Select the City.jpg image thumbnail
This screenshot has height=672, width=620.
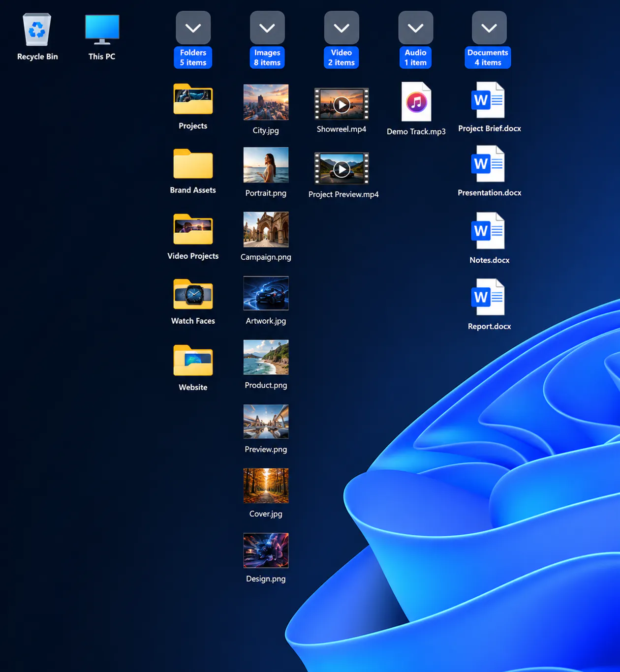pos(266,102)
